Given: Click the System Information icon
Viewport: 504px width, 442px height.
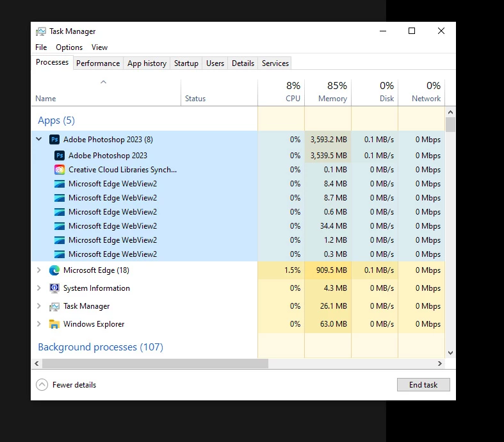Looking at the screenshot, I should pos(54,288).
